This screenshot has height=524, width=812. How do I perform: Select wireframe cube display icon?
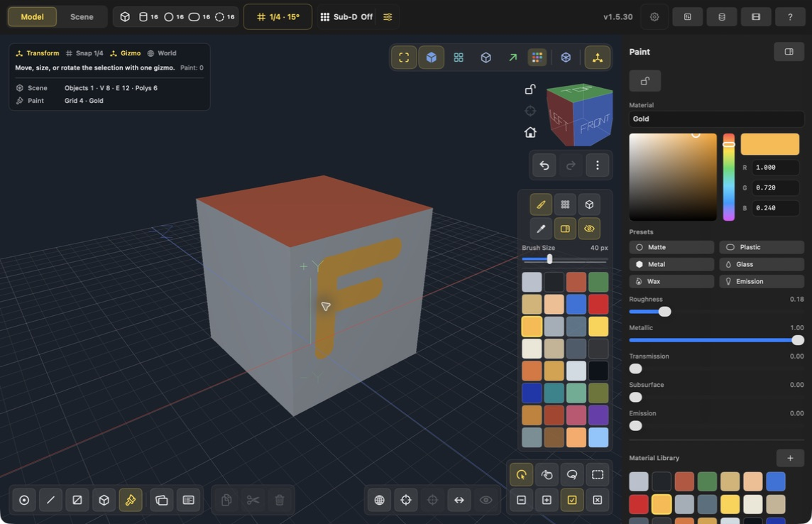(485, 58)
